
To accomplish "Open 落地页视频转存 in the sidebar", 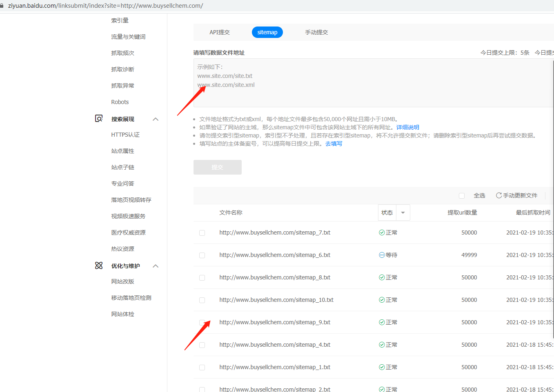I will click(131, 200).
